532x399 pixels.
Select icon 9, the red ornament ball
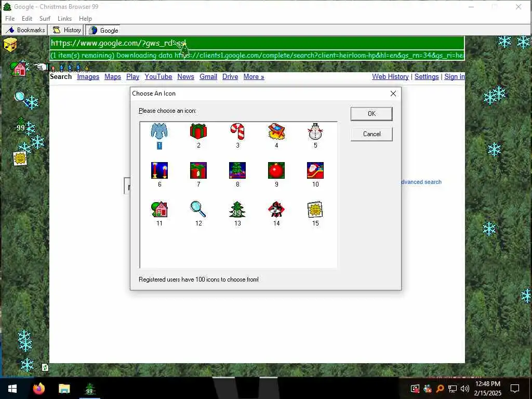click(276, 170)
